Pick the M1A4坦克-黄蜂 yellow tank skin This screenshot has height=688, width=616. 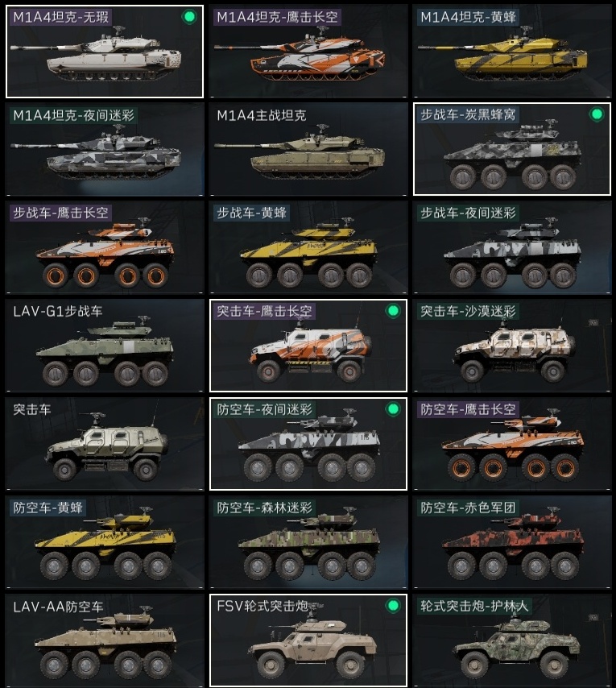click(x=512, y=52)
